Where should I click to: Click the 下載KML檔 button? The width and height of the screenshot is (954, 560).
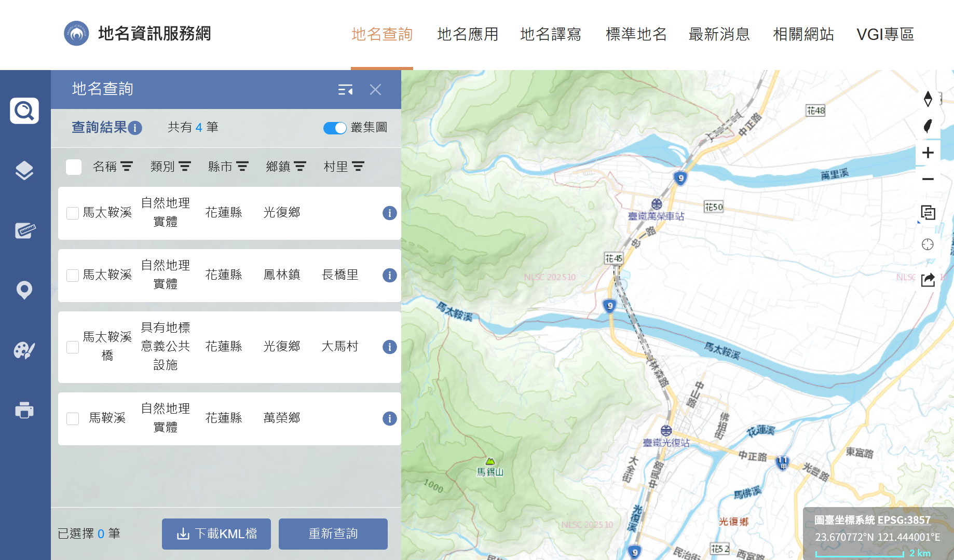[x=216, y=534]
